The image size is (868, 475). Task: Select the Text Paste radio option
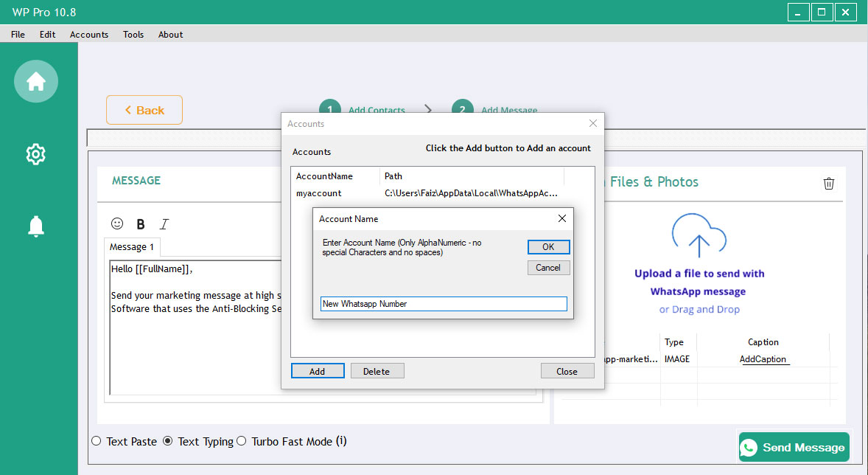[x=97, y=441]
